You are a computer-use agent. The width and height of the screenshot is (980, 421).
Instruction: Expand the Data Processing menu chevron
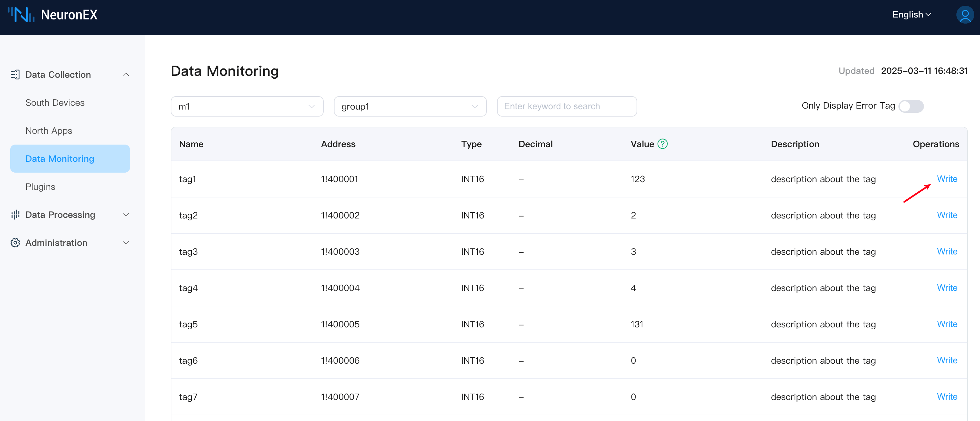pos(126,215)
